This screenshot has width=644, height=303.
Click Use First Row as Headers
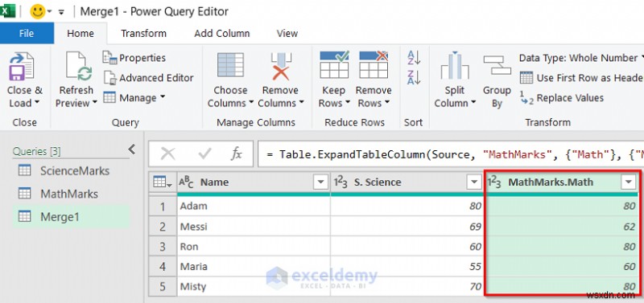coord(581,78)
